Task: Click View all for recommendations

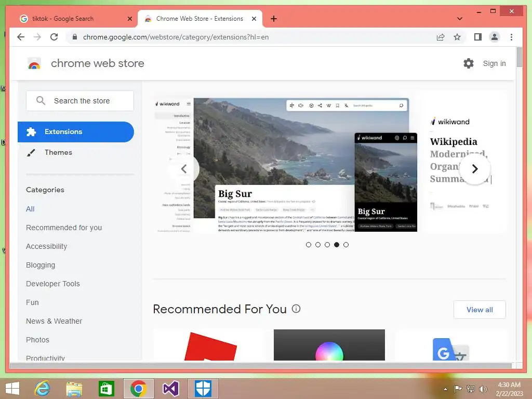Action: [x=480, y=310]
